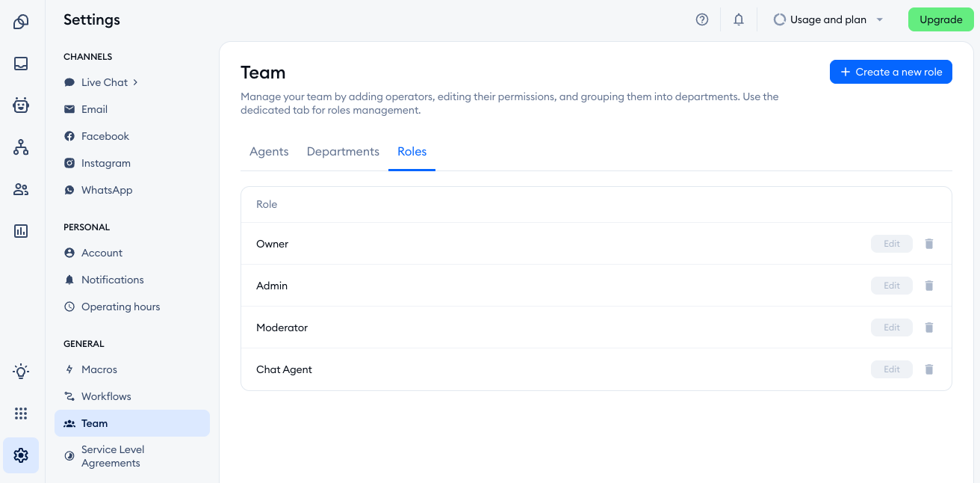Delete the Chat Agent role trash icon
This screenshot has height=483, width=980.
(x=929, y=369)
